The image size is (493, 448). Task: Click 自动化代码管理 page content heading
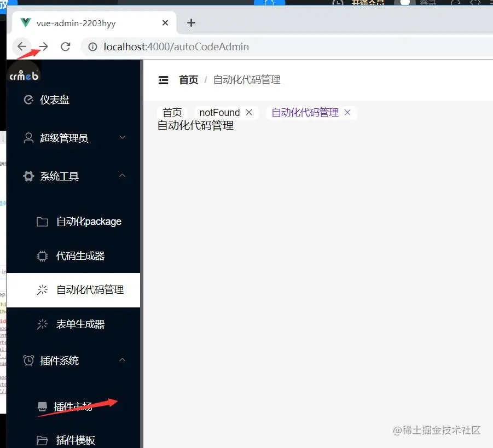point(195,126)
